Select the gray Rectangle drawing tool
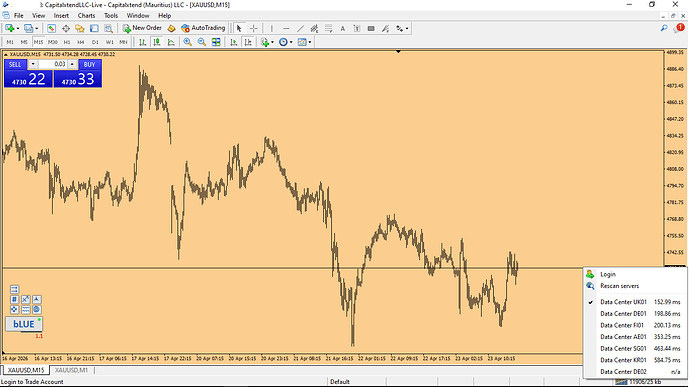This screenshot has width=690, height=387. pyautogui.click(x=371, y=28)
